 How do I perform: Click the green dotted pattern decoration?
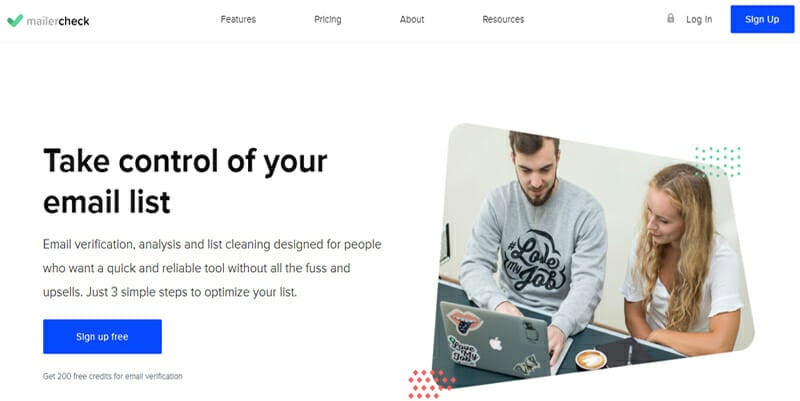717,162
